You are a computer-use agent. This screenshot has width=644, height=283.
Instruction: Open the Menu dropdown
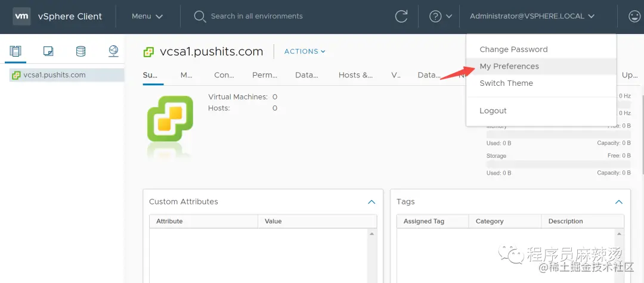pos(147,17)
